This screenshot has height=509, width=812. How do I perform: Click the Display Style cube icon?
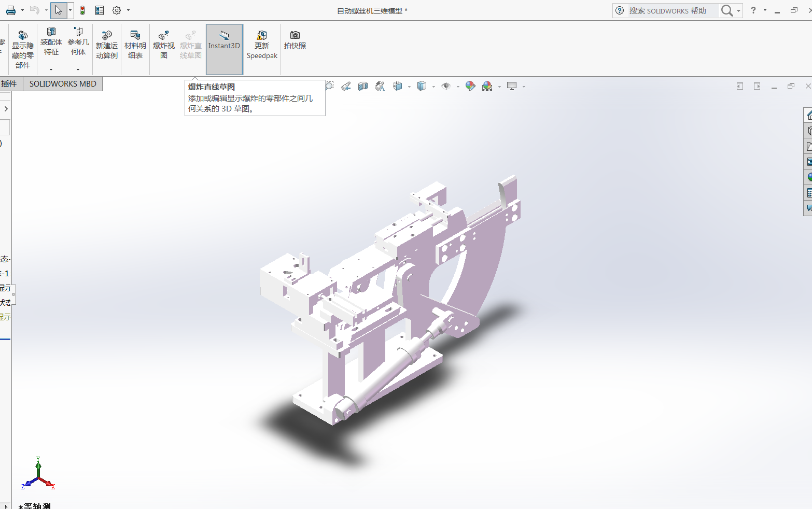(422, 86)
